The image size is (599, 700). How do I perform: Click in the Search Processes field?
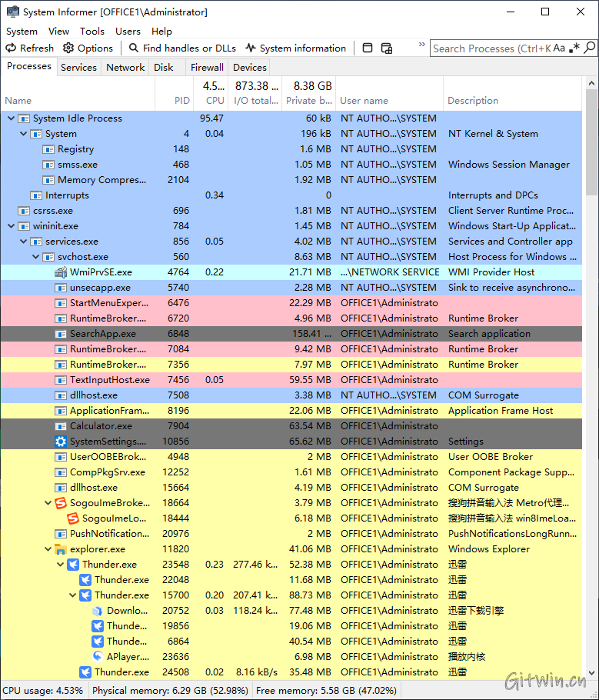[x=492, y=48]
